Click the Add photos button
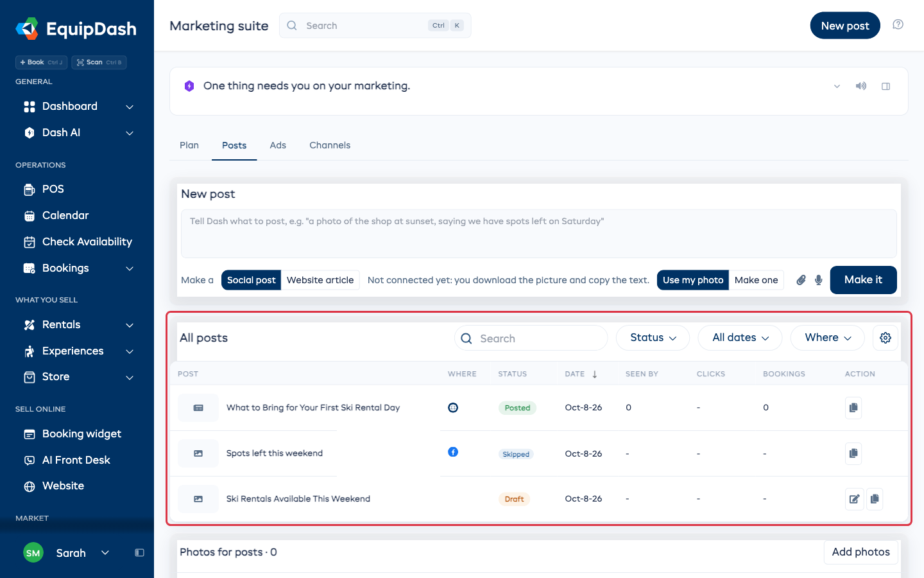Screen dimensions: 924x578 point(860,552)
